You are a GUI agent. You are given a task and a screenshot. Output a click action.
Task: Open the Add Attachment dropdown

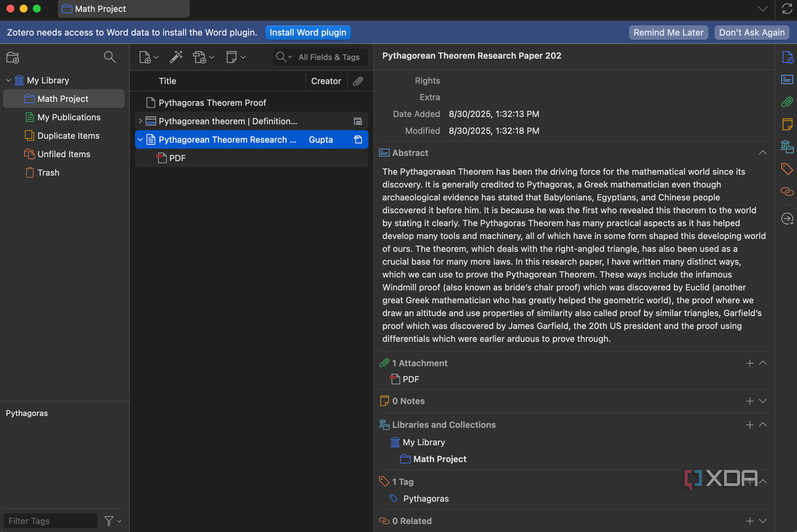click(x=203, y=57)
